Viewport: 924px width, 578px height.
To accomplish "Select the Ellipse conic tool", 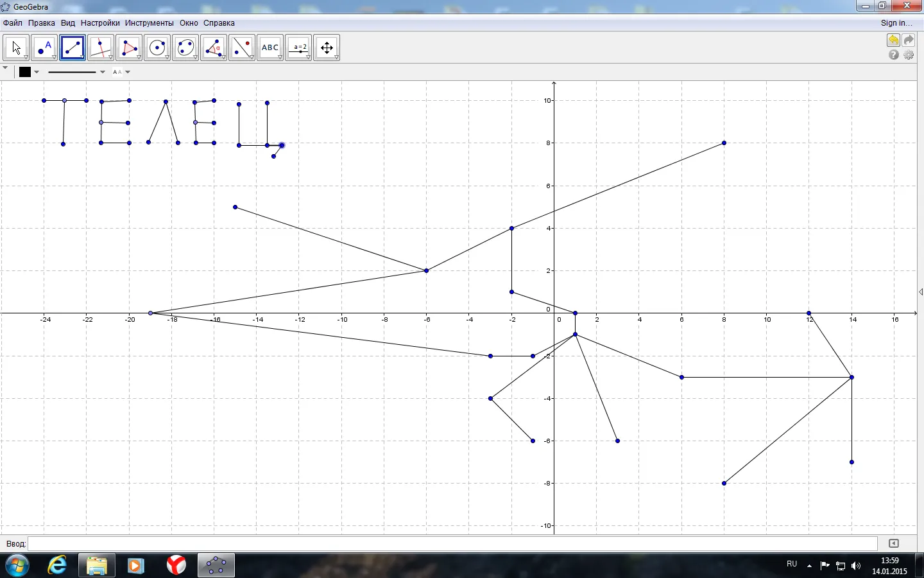I will coord(185,48).
